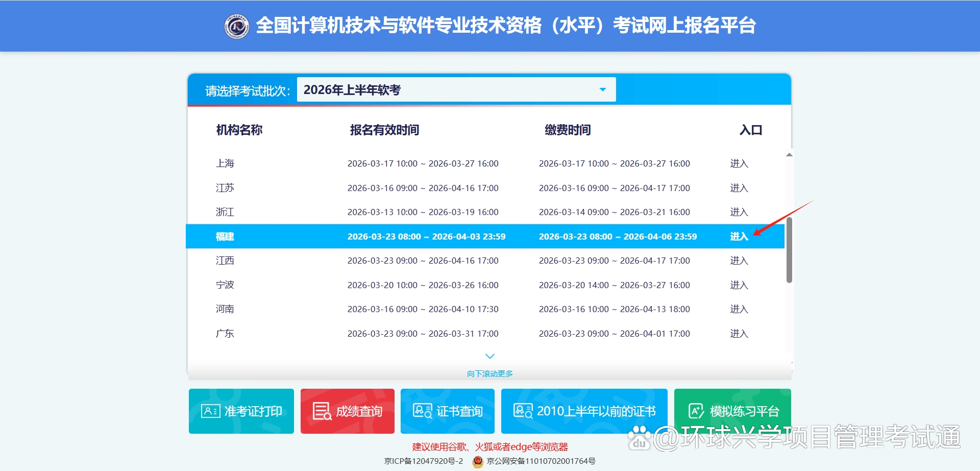Click the ID card icon on 准考证打印
980x471 pixels.
click(210, 411)
